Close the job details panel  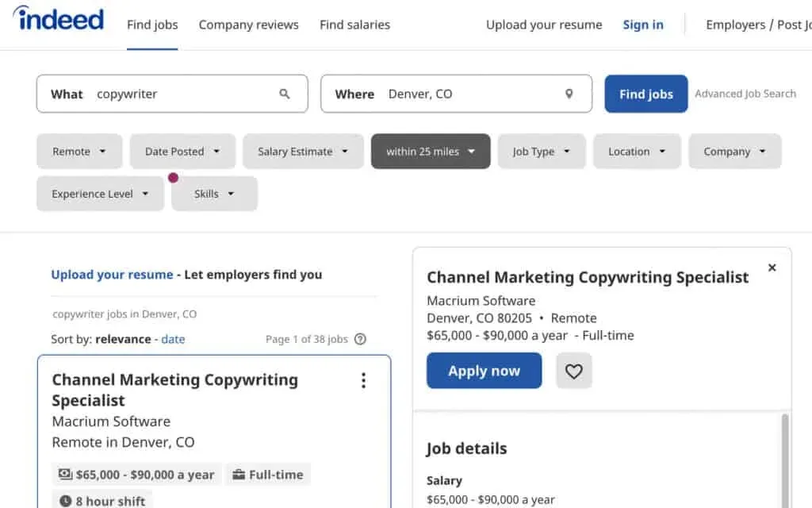click(772, 268)
